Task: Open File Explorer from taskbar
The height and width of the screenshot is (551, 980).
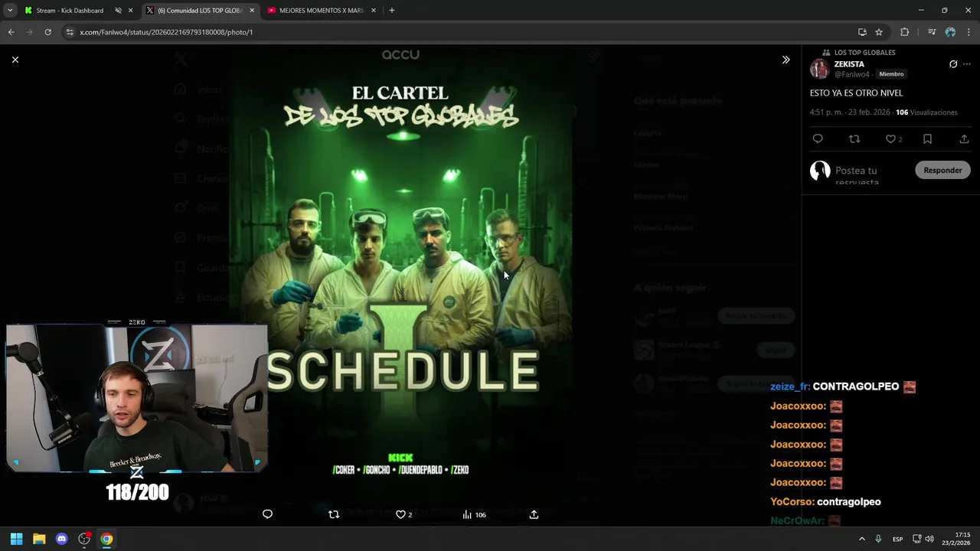Action: tap(39, 539)
